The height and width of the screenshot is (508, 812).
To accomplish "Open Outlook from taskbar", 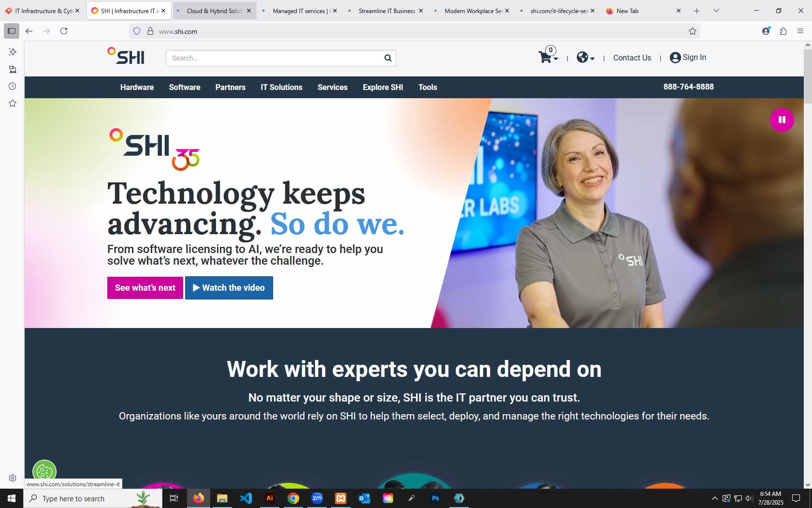I will (364, 498).
